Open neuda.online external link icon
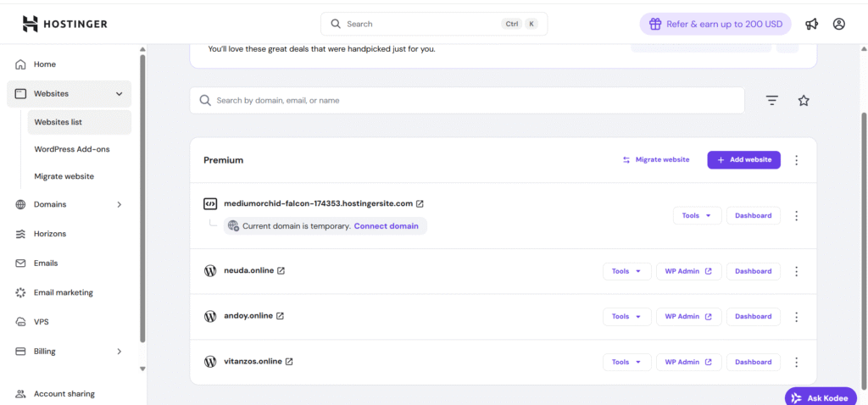Image resolution: width=868 pixels, height=405 pixels. 281,271
